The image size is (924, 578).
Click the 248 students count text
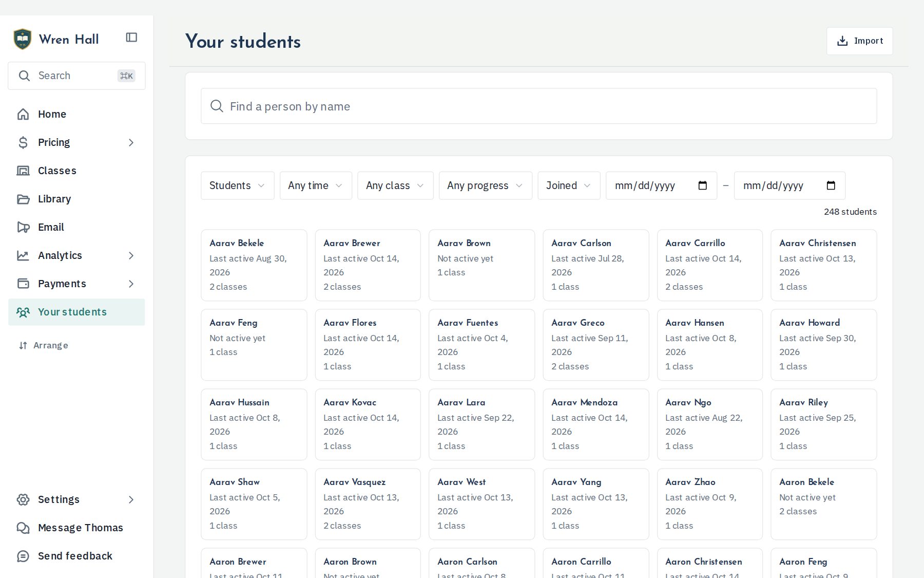click(x=850, y=212)
